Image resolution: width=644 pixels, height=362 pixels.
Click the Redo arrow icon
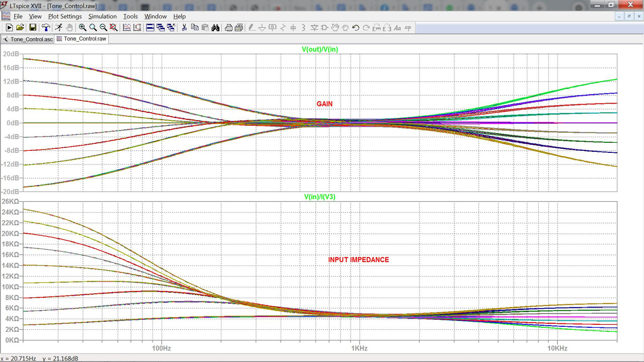[x=366, y=28]
